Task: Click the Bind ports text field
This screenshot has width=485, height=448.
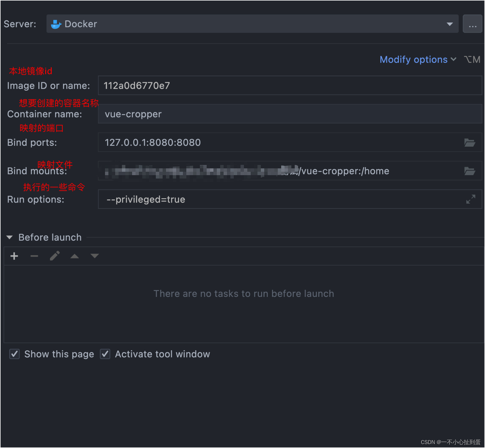Action: point(279,142)
